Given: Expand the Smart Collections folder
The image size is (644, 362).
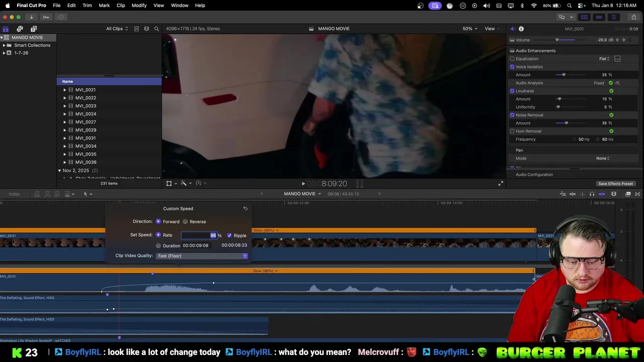Looking at the screenshot, I should 4,45.
